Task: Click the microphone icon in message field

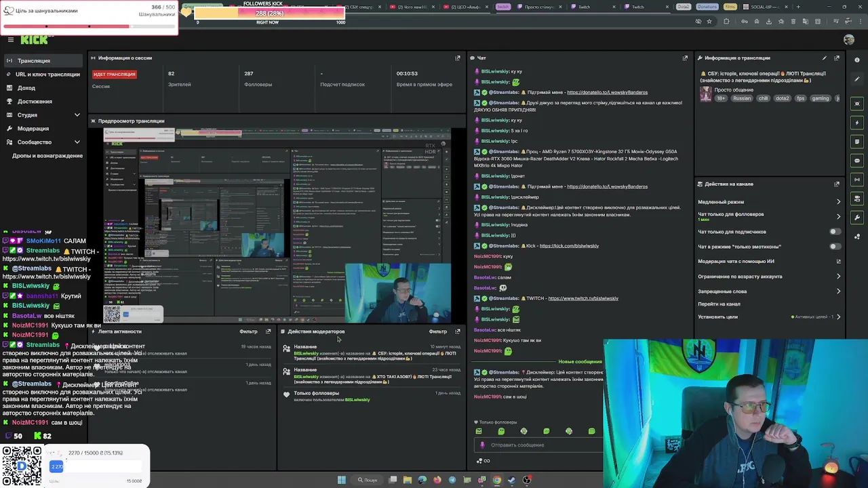Action: coord(482,445)
